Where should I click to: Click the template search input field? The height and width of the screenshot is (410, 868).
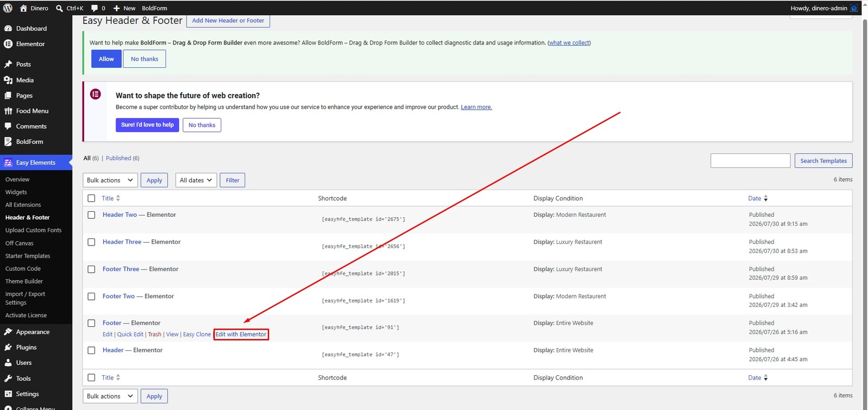(750, 161)
